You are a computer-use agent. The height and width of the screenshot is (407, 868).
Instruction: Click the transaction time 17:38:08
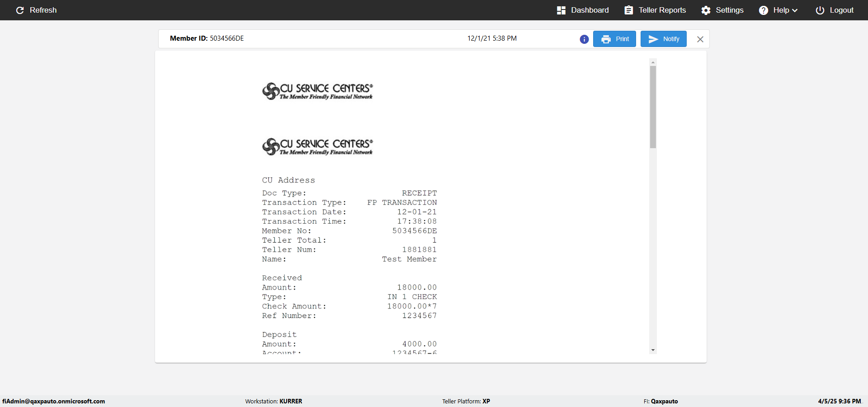tap(417, 221)
